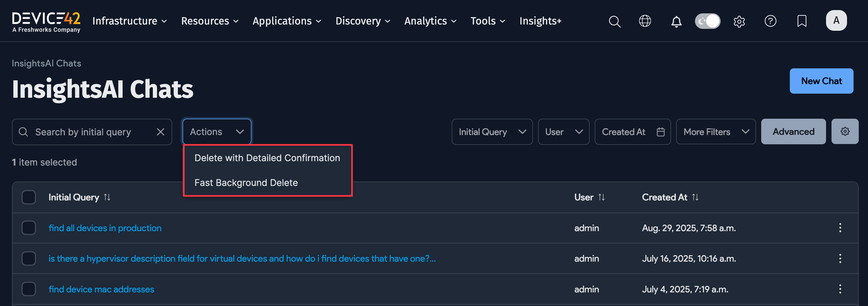Open the Actions dropdown
The width and height of the screenshot is (868, 306).
pos(216,131)
